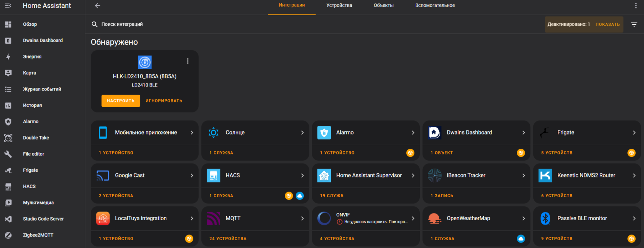Open 1 УСТРОЙСТВО link under Мобильное приложение
644x248 pixels.
[116, 153]
